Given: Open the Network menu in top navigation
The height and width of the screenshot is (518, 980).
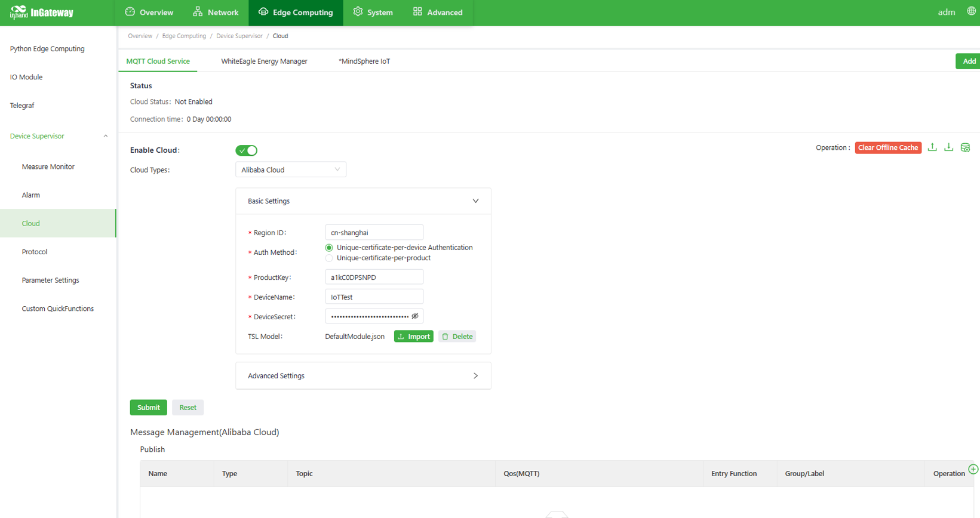Looking at the screenshot, I should pos(216,13).
